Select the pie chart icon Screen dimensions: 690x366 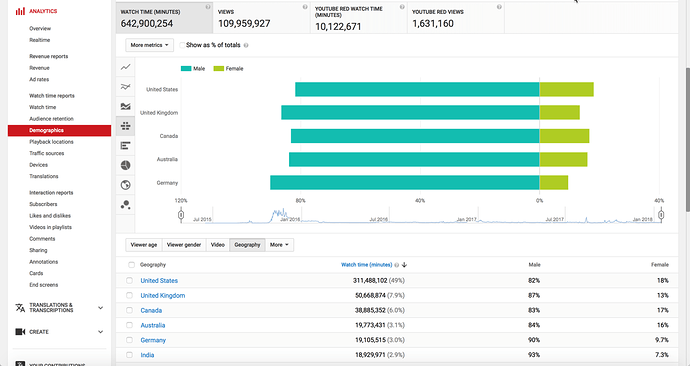coord(125,165)
